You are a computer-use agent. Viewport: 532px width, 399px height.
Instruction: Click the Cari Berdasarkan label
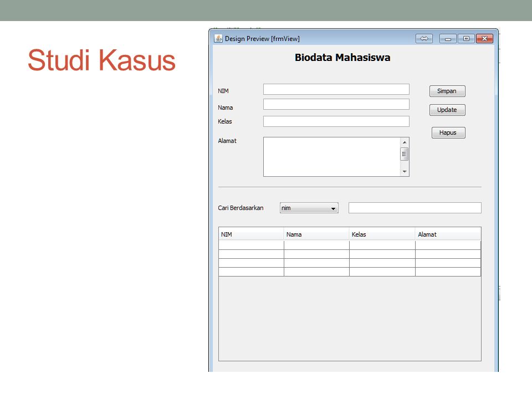[241, 208]
